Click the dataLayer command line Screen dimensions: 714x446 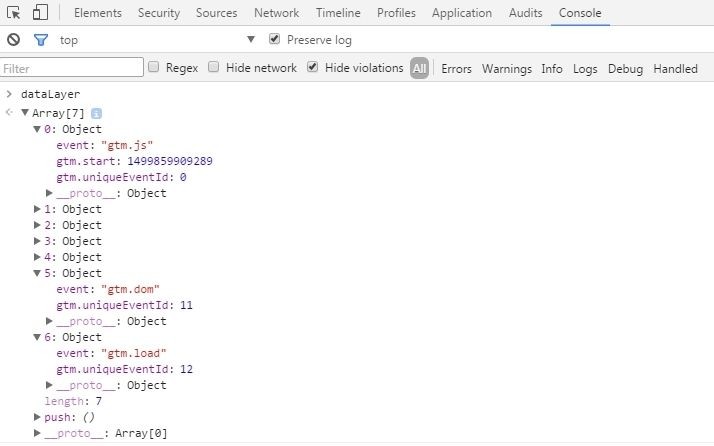[x=51, y=94]
